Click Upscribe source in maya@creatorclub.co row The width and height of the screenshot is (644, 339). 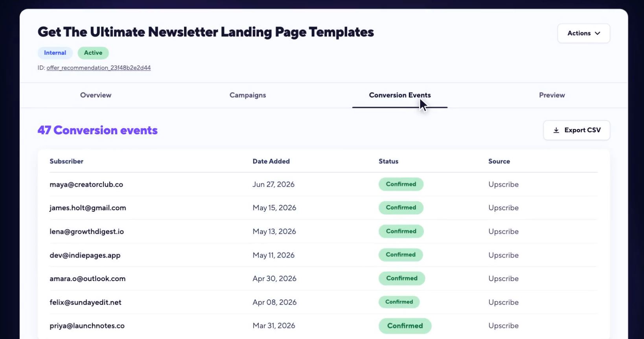pyautogui.click(x=503, y=185)
